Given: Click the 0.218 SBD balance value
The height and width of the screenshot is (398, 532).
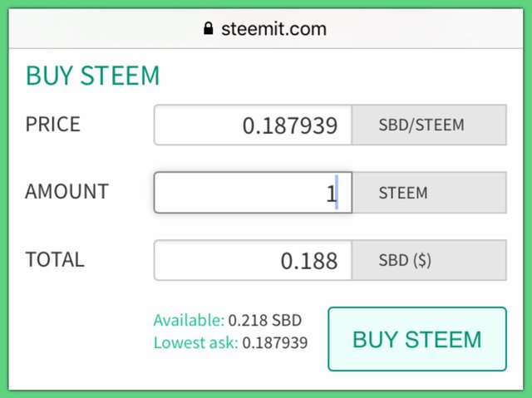Looking at the screenshot, I should [265, 321].
